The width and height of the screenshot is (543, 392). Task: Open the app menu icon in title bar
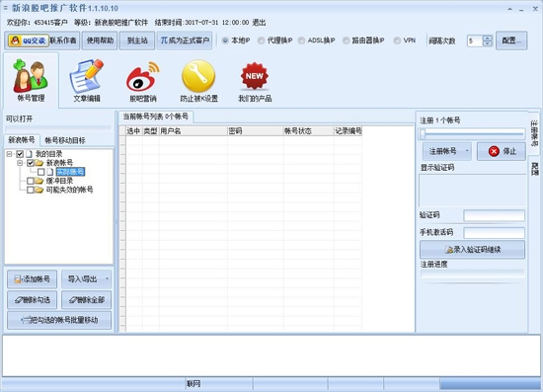tap(5, 8)
